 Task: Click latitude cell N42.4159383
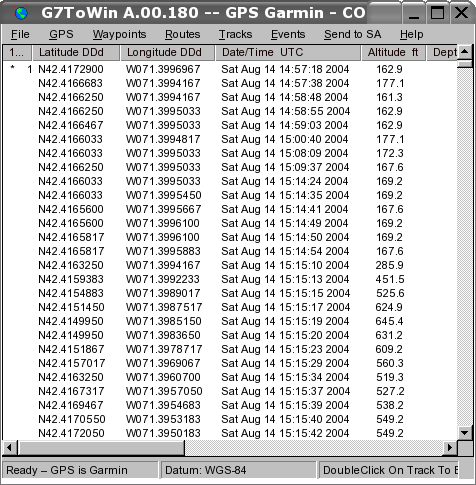(x=71, y=279)
